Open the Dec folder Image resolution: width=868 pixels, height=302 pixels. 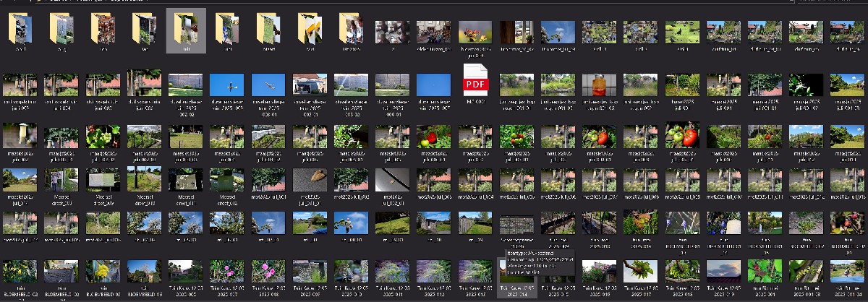pyautogui.click(x=103, y=31)
